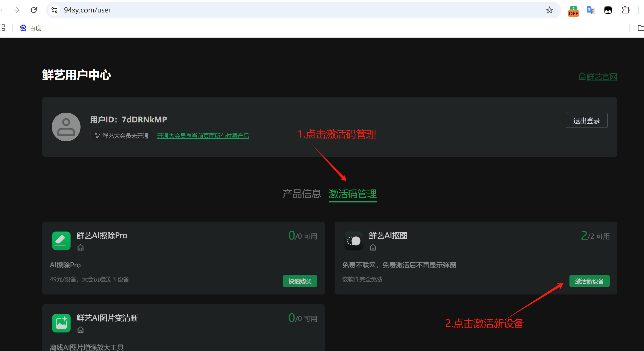
Task: Click 快速购买 for AI擦除Pro
Action: (x=300, y=281)
